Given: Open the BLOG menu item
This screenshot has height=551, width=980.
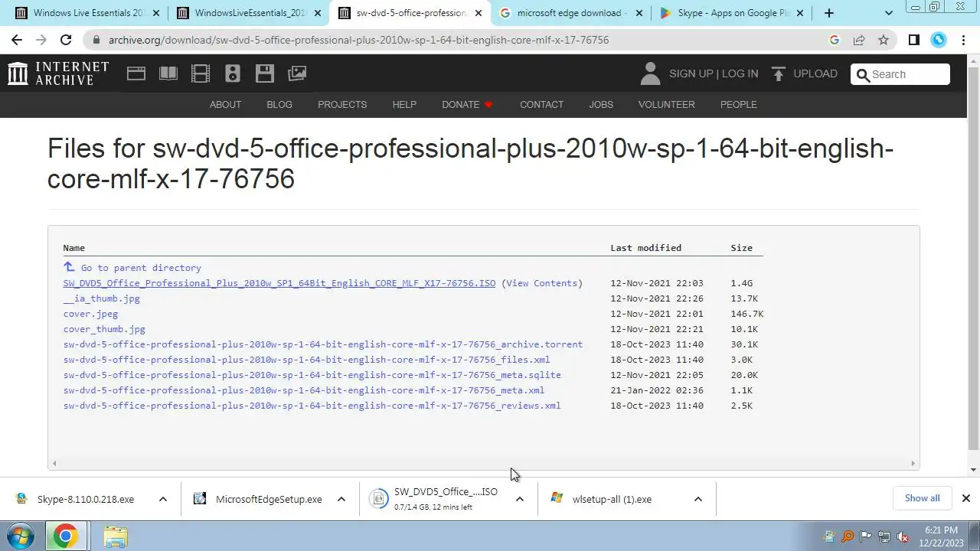Looking at the screenshot, I should coord(279,105).
